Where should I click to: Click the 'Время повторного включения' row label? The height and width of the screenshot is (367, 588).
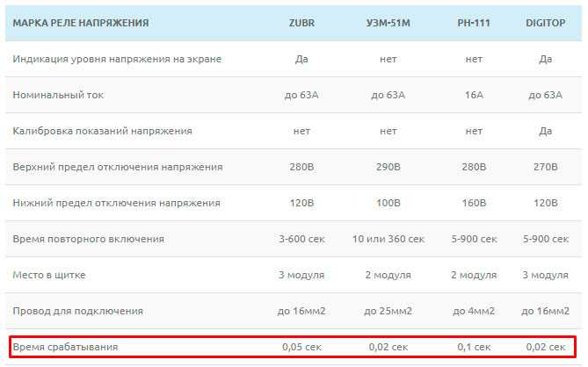(89, 239)
